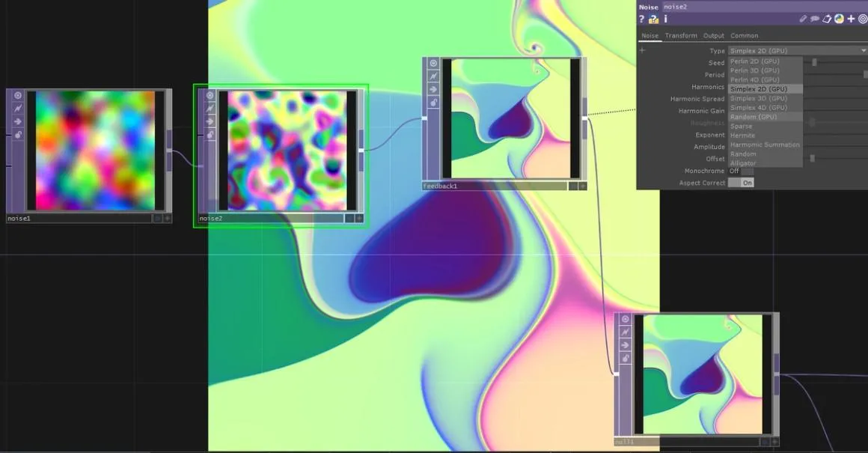
Task: Switch to the Noise parameter tab
Action: (650, 35)
